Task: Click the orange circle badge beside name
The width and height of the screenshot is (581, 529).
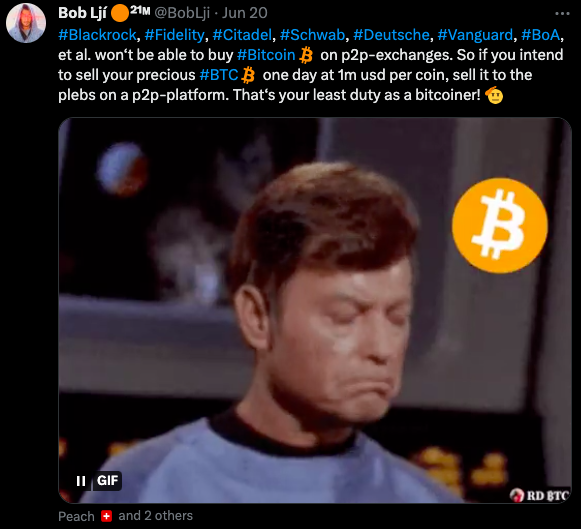Action: point(119,13)
